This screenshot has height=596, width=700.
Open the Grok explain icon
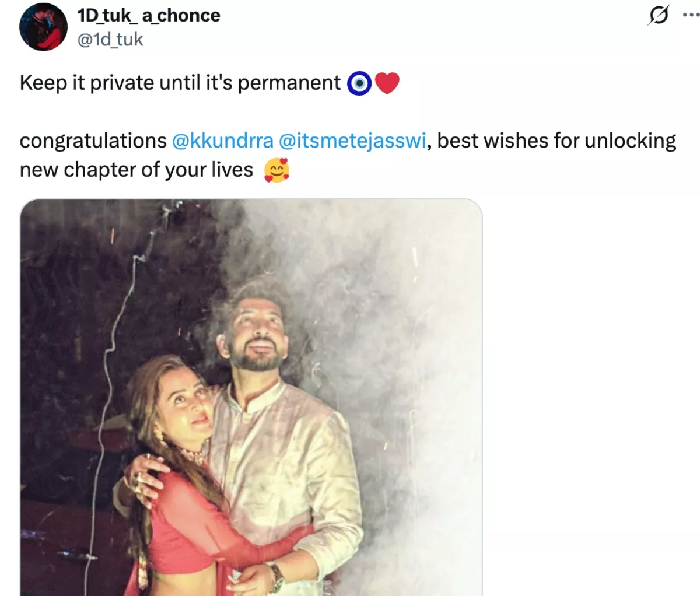658,16
